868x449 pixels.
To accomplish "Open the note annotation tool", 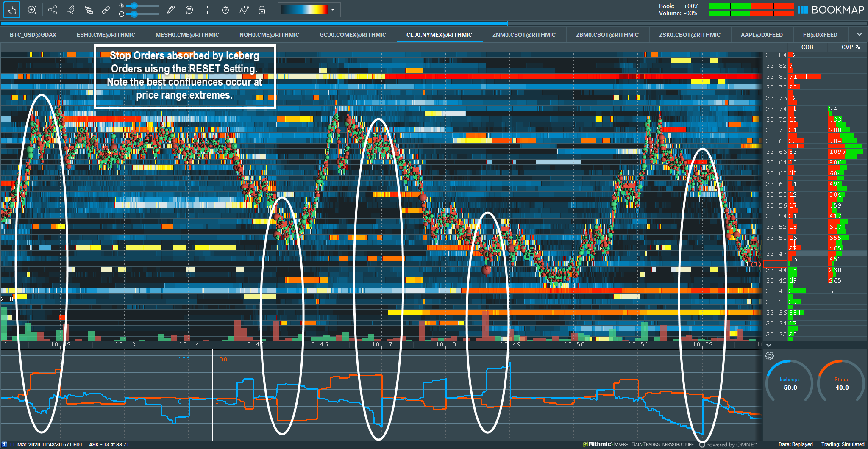I will [189, 9].
